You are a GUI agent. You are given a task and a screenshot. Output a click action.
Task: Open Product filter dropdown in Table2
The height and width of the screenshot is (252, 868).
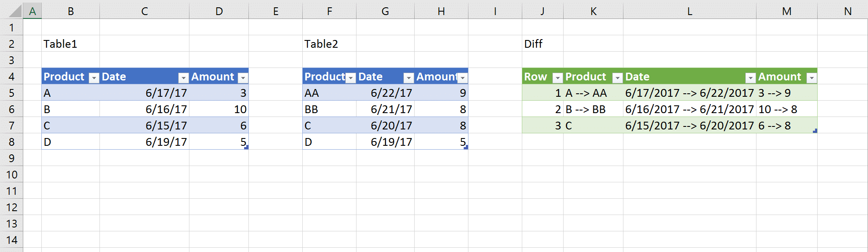point(350,78)
